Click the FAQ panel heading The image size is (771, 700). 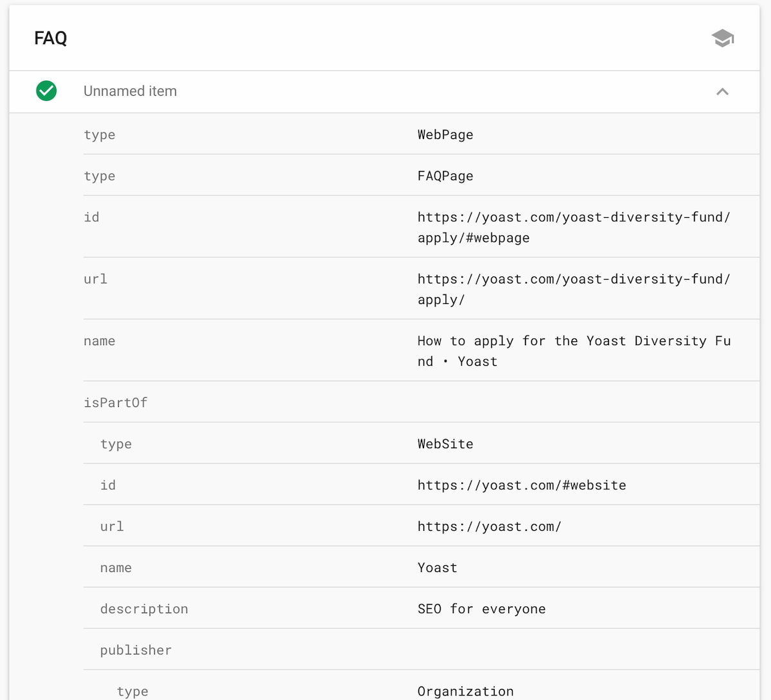[x=51, y=39]
